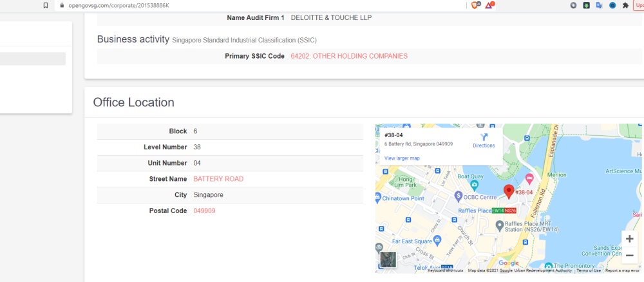The image size is (644, 282).
Task: Open the map's Terms of Use link
Action: pos(589,270)
